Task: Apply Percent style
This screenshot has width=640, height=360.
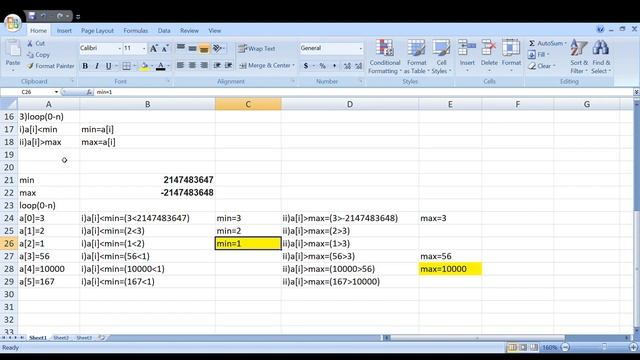Action: [x=322, y=66]
